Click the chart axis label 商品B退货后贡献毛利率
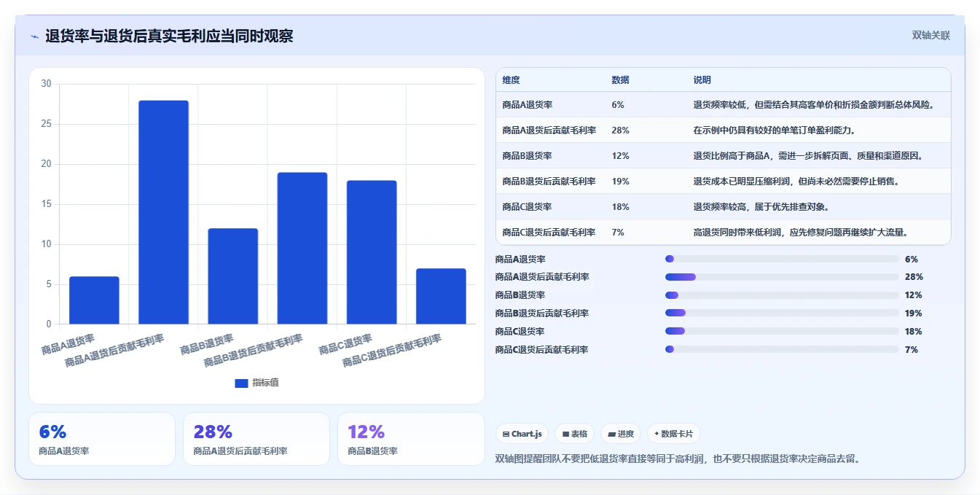This screenshot has width=980, height=495. tap(253, 351)
